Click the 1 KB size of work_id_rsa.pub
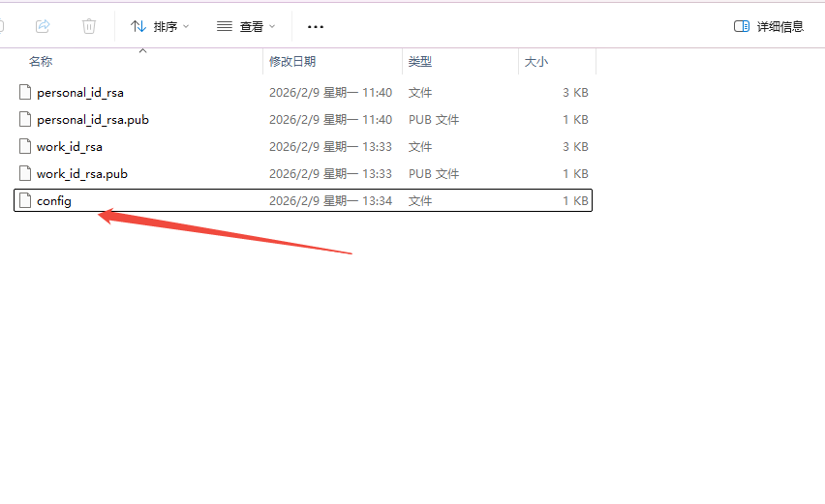825x504 pixels. pos(575,174)
